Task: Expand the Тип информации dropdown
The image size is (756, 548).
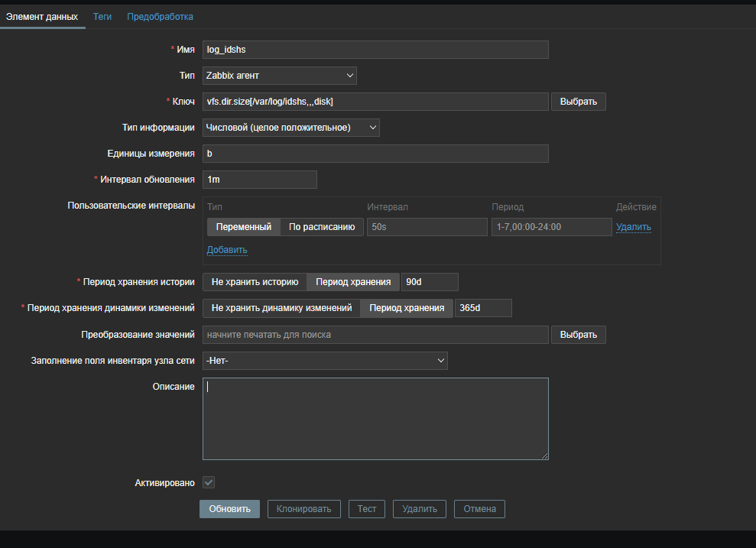Action: (x=291, y=128)
